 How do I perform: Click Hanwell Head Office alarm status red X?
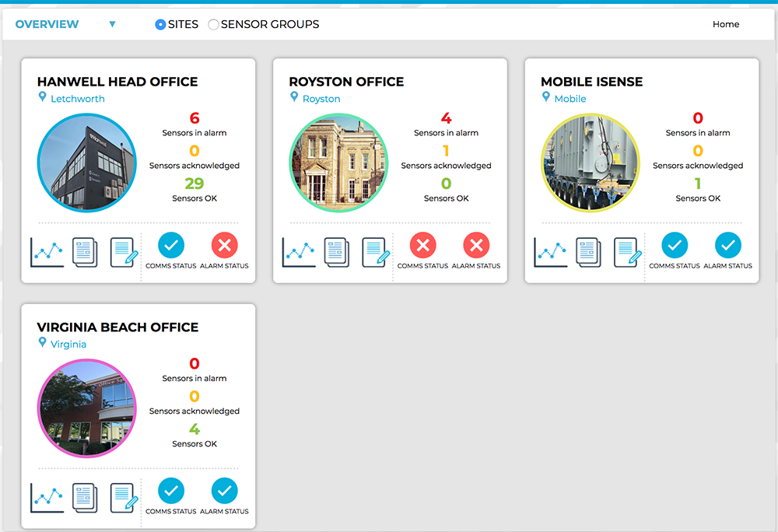(x=225, y=246)
